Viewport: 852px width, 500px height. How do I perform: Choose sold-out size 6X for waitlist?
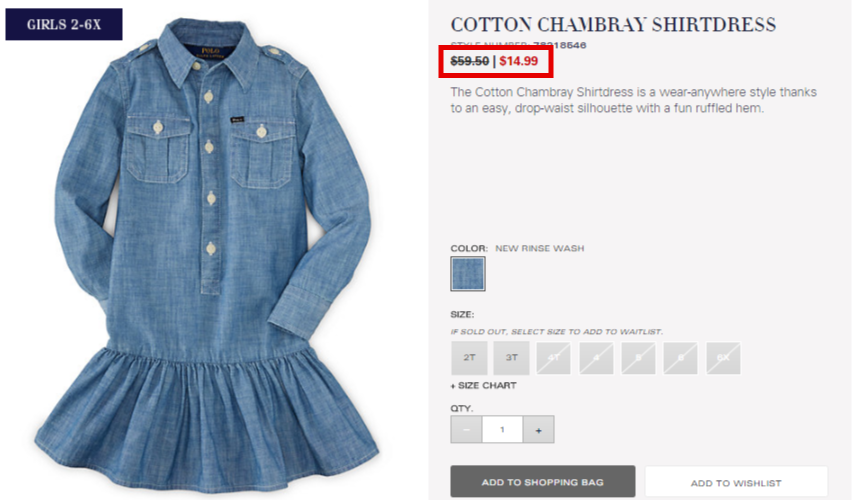[x=723, y=358]
